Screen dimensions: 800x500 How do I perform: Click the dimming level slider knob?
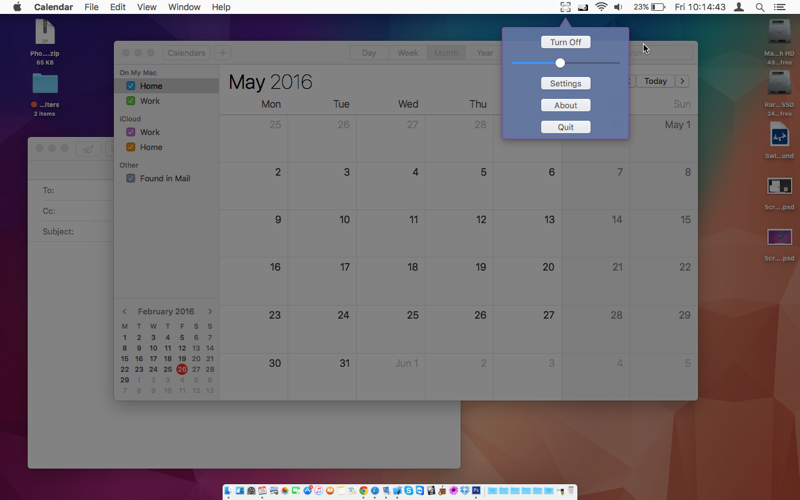[560, 63]
